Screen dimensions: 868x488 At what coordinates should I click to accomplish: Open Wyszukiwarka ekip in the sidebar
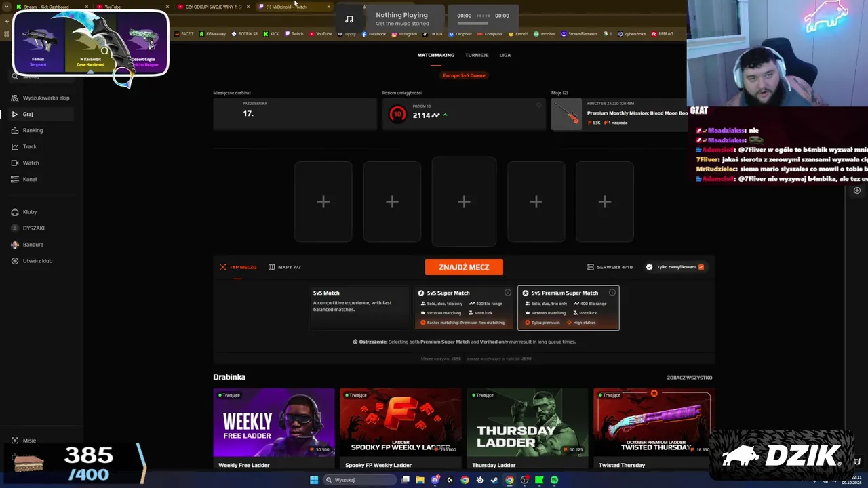[41, 98]
